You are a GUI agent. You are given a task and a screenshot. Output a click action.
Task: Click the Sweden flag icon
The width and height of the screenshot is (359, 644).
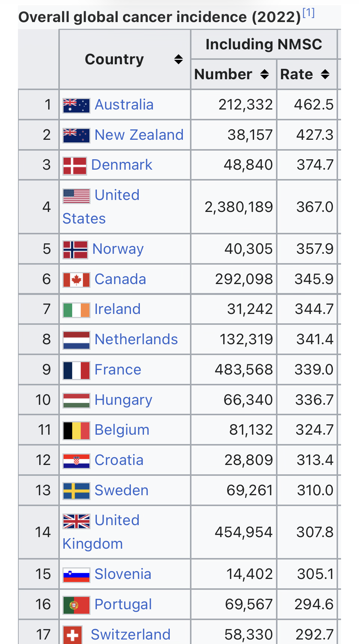(x=76, y=491)
